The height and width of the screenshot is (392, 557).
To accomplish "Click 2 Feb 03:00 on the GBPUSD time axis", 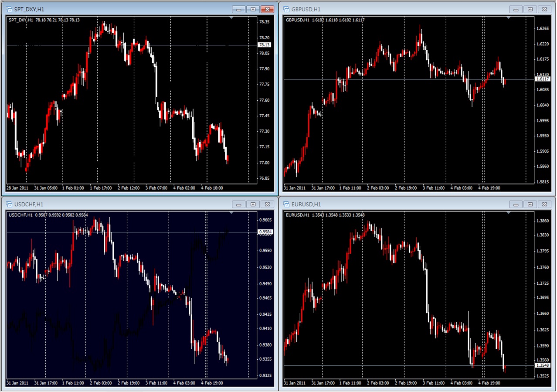I will (x=378, y=188).
